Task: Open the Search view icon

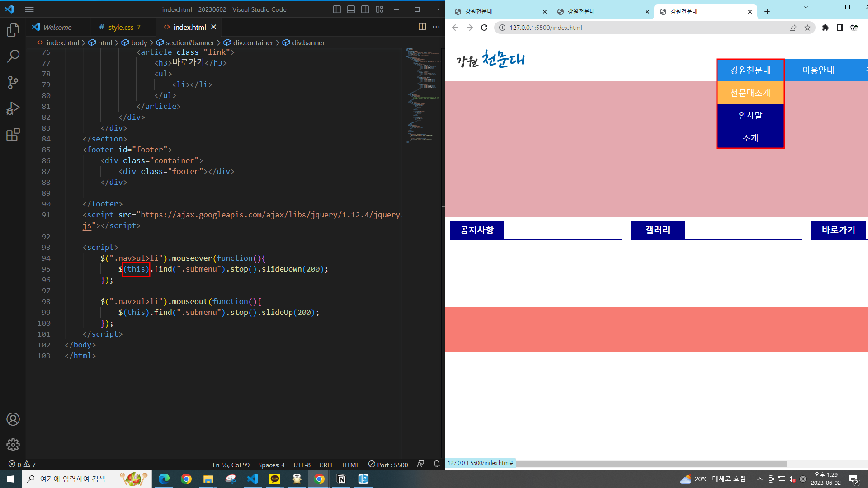Action: tap(13, 56)
